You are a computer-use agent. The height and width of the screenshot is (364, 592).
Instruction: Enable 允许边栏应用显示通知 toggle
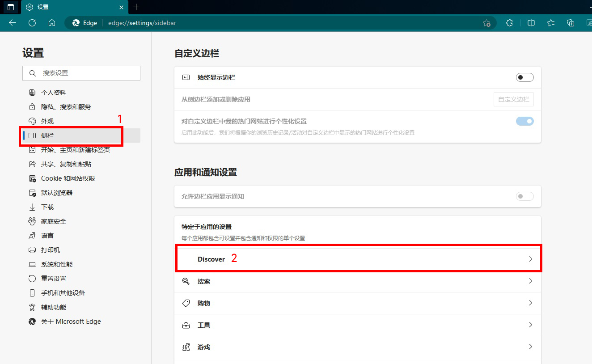coord(524,196)
